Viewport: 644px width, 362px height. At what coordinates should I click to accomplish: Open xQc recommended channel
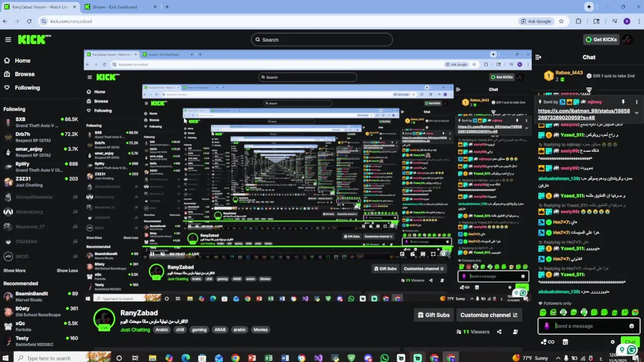(40, 326)
